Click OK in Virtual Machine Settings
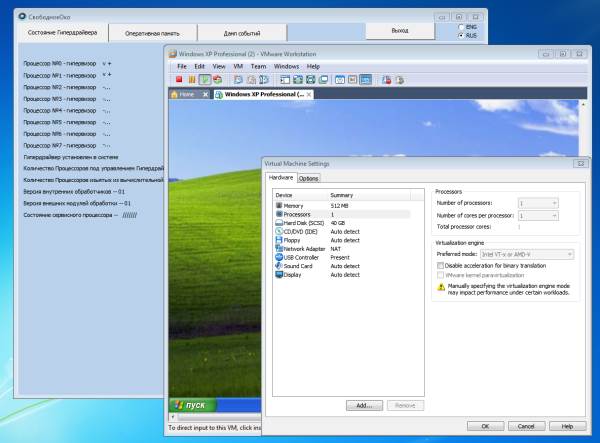 pyautogui.click(x=485, y=426)
